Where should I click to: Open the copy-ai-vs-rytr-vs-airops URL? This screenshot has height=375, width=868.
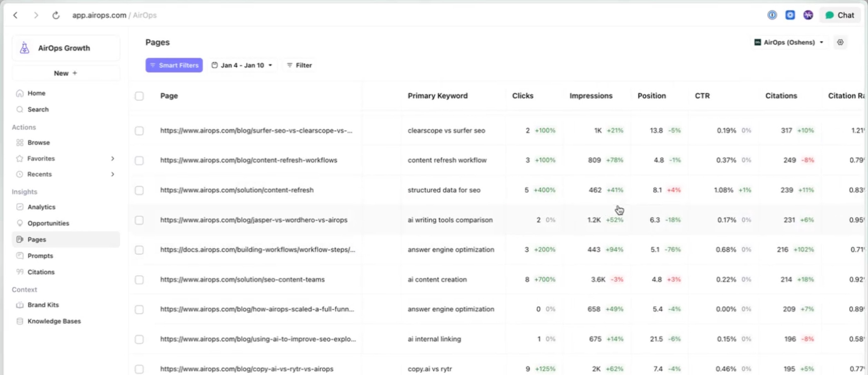pyautogui.click(x=247, y=369)
